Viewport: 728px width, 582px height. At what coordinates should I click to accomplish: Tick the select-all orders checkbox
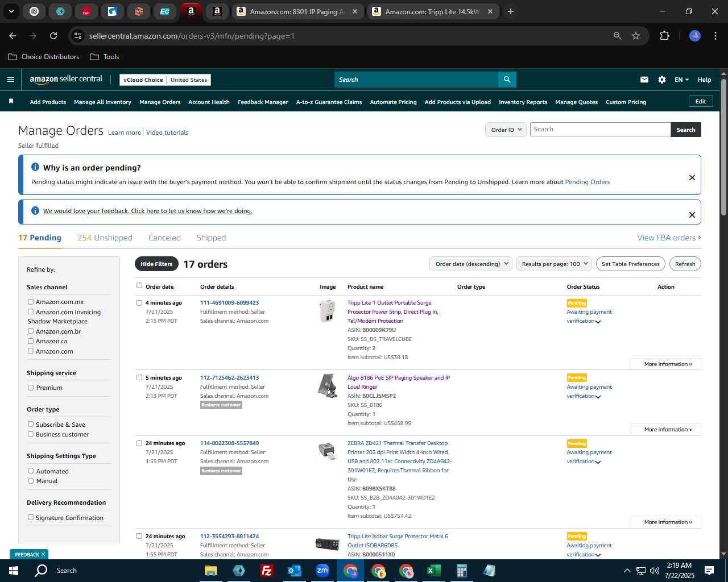pos(139,286)
